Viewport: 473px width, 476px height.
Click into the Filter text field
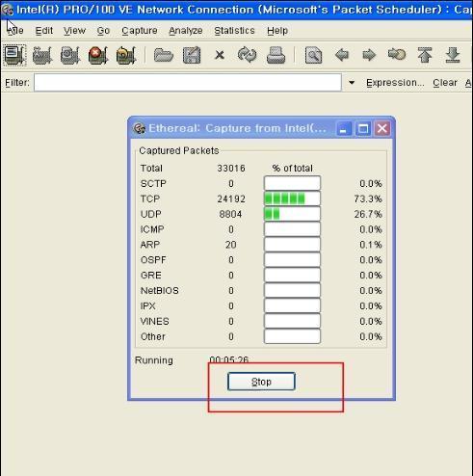click(x=188, y=83)
